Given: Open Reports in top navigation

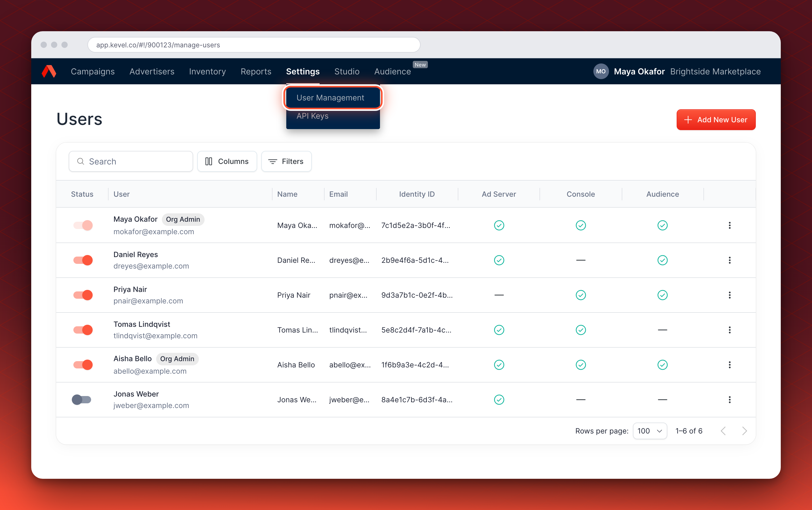Looking at the screenshot, I should (x=256, y=72).
